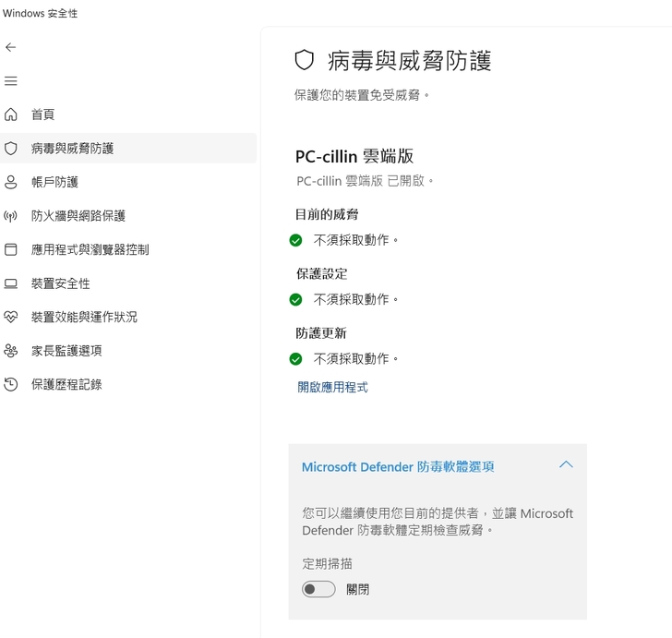The width and height of the screenshot is (672, 638).
Task: Toggle the 定期掃描 switch
Action: 318,589
